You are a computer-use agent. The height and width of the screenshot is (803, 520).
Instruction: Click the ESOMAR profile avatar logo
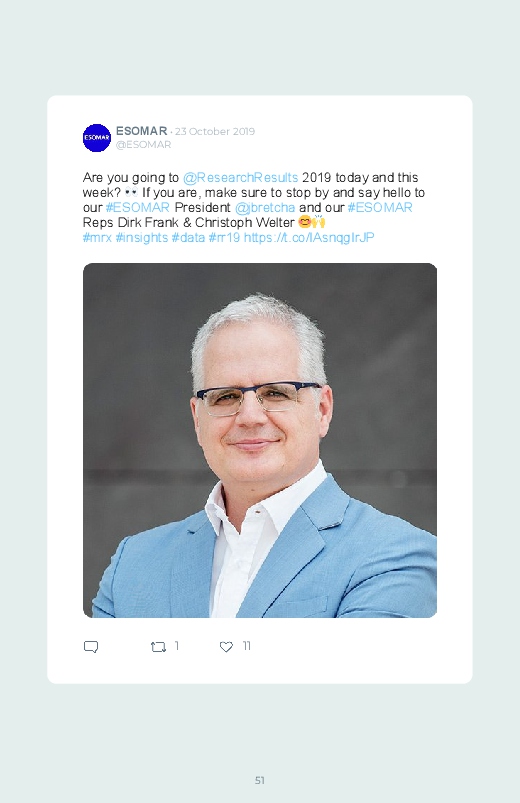click(97, 138)
